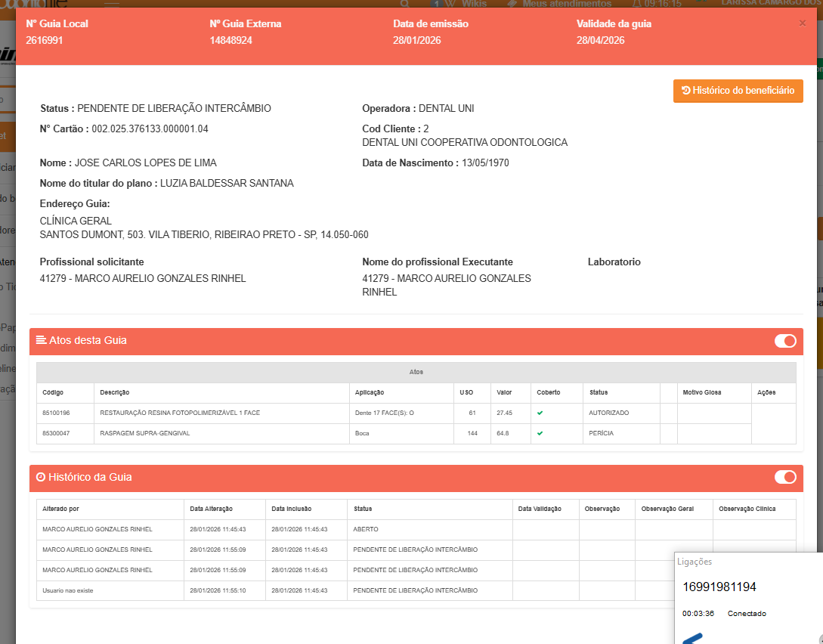Viewport: 823px width, 644px height.
Task: Click green check in Raspagem Supra-Gengival row
Action: click(540, 434)
